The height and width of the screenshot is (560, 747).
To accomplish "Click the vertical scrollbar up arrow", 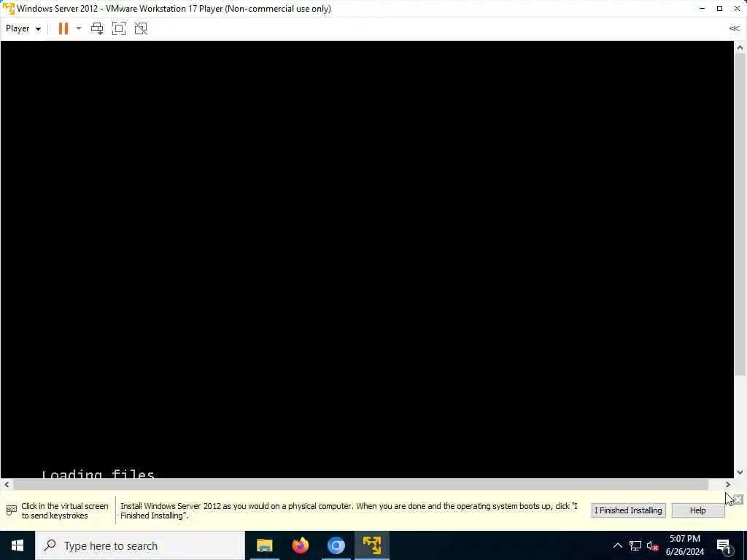I will coord(740,47).
